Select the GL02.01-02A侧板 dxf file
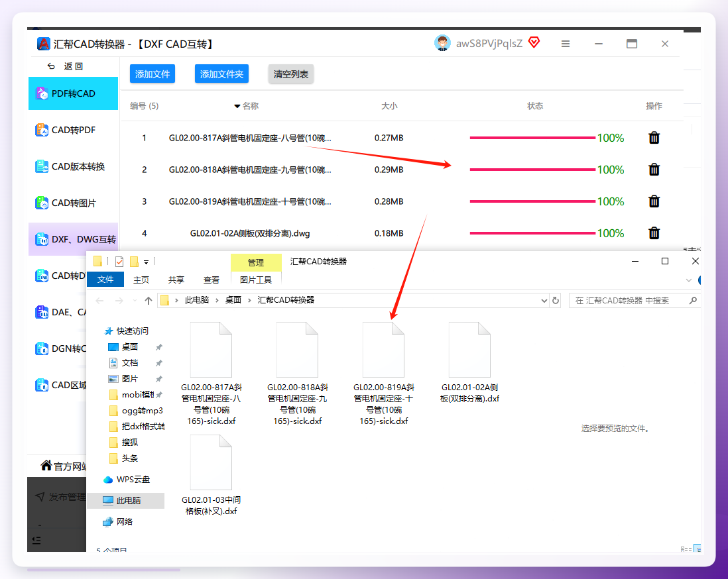728x579 pixels. [x=470, y=363]
